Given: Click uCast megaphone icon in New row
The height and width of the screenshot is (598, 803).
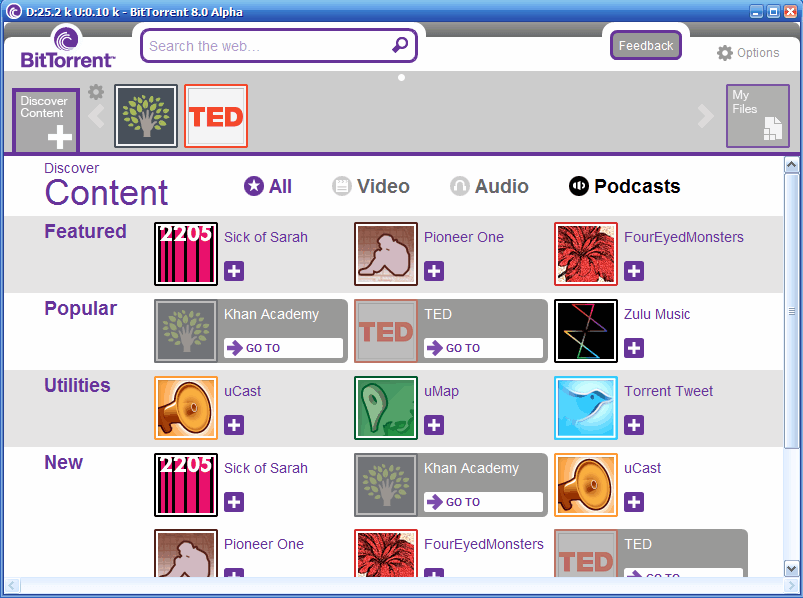Looking at the screenshot, I should point(586,485).
